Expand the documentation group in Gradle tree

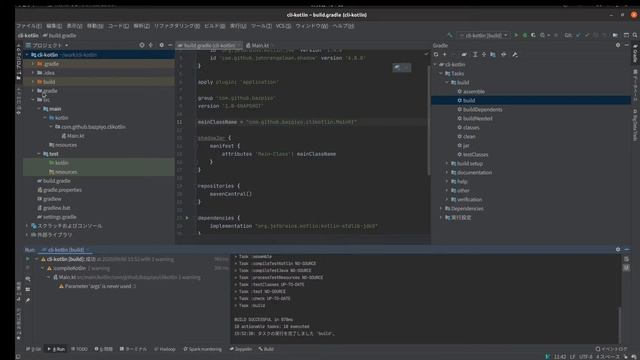pos(447,172)
